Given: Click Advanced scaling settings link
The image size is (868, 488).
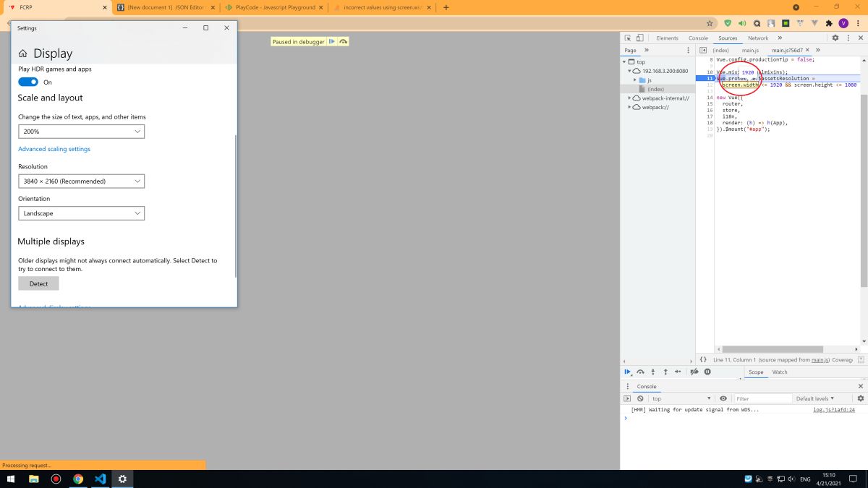Looking at the screenshot, I should 54,149.
